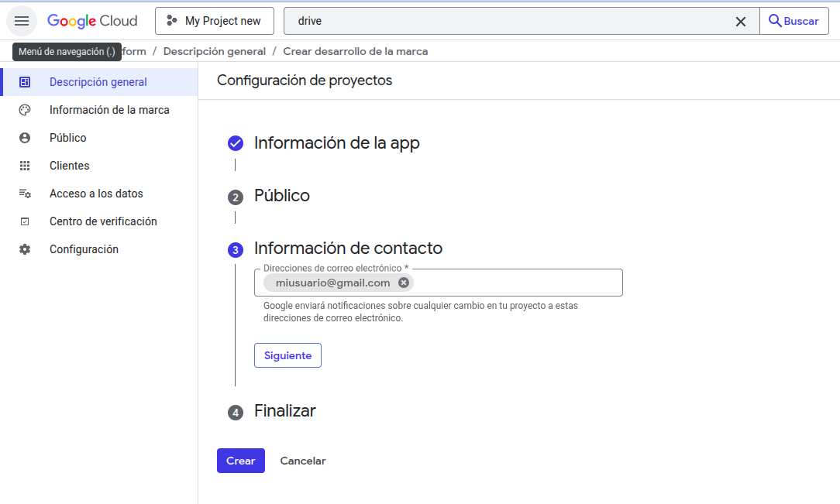Click the step 3 number circle

(235, 250)
